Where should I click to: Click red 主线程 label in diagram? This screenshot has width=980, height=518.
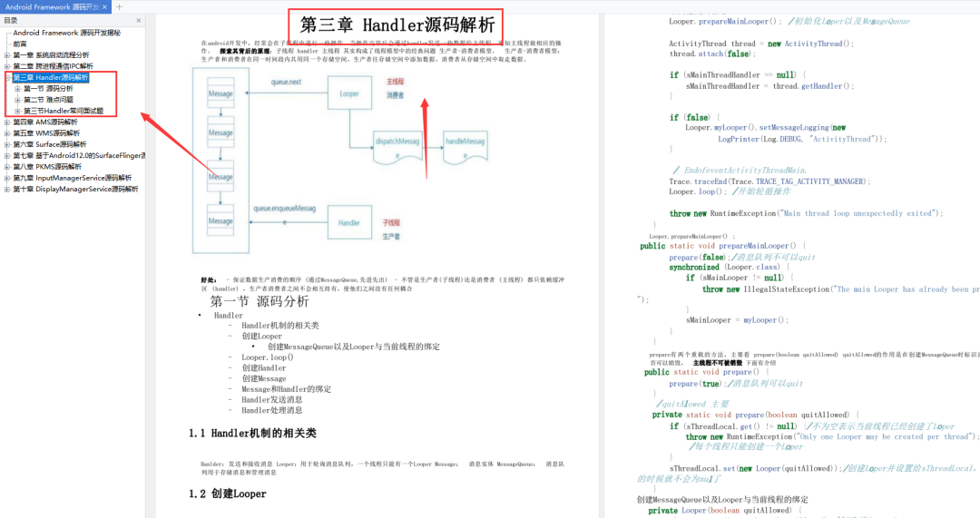[395, 82]
